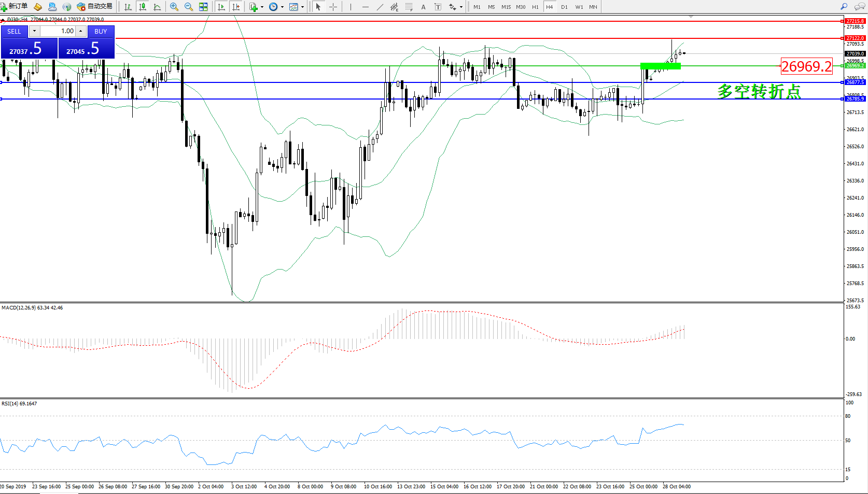Open the tile windows layout icon

(203, 7)
